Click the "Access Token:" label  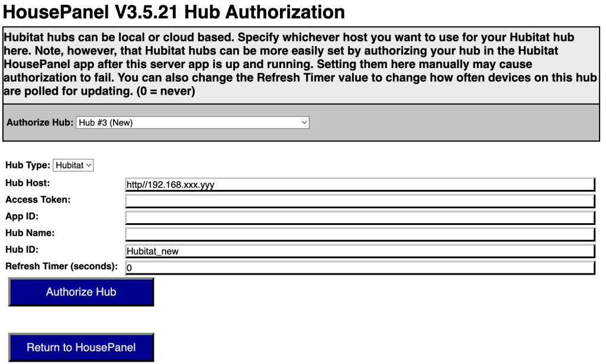coord(38,199)
